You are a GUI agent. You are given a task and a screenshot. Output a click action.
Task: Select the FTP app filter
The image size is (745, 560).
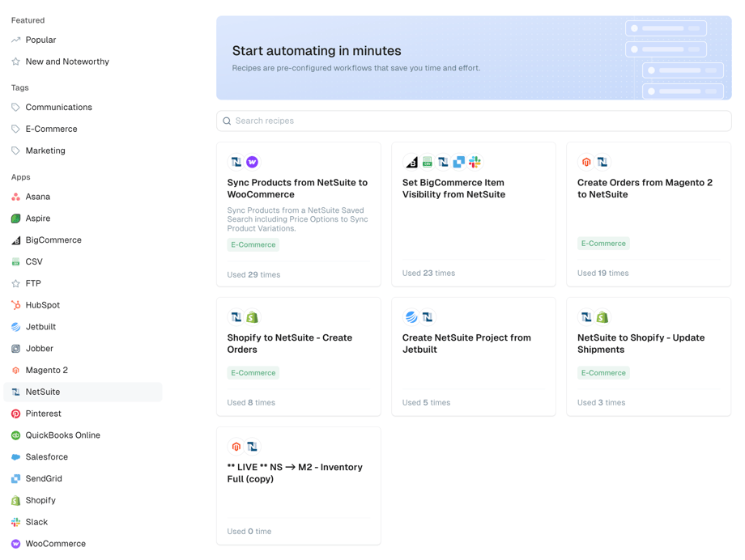coord(34,282)
